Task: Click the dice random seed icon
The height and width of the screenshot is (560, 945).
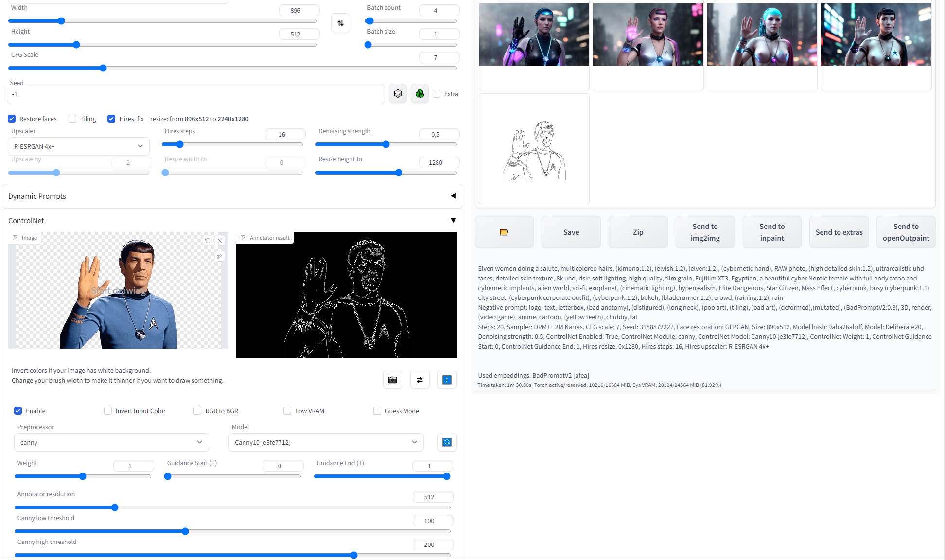Action: 398,94
